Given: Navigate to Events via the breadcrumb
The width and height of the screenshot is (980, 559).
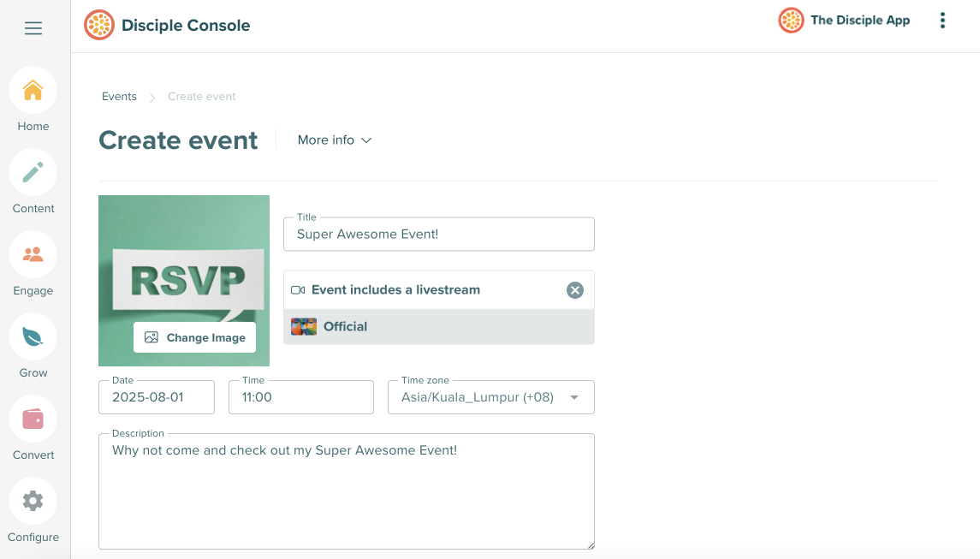Looking at the screenshot, I should click(x=119, y=96).
